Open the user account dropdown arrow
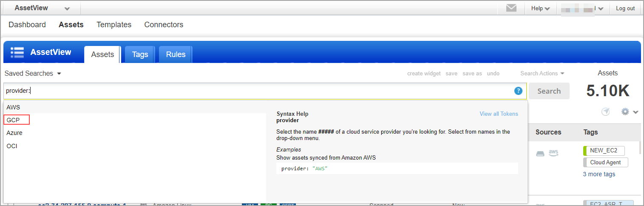644x206 pixels. point(601,9)
